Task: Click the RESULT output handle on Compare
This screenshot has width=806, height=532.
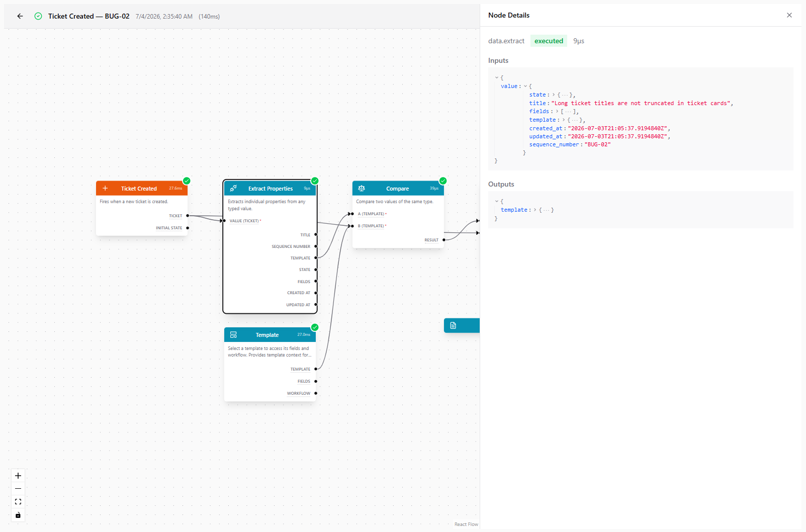Action: coord(444,240)
